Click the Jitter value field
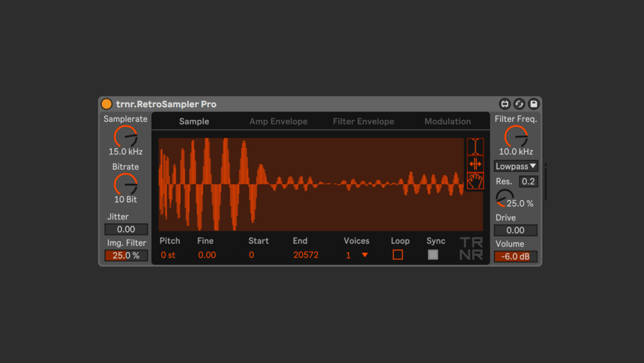 [x=126, y=230]
